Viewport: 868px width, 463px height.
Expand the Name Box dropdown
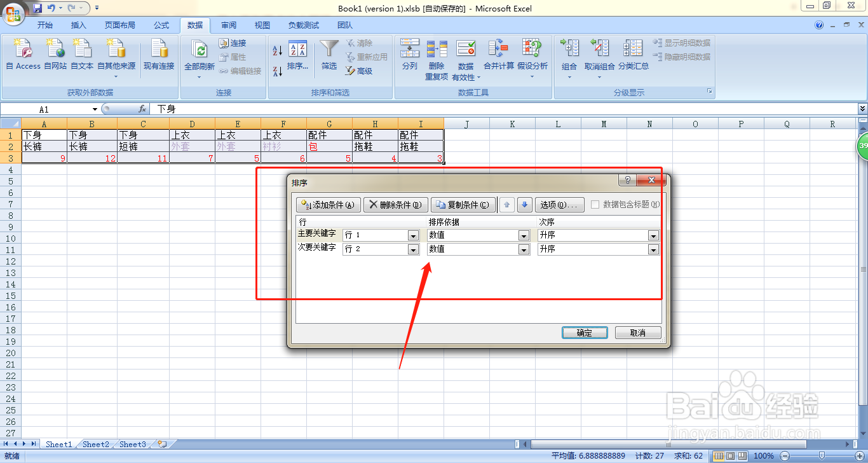(x=95, y=109)
